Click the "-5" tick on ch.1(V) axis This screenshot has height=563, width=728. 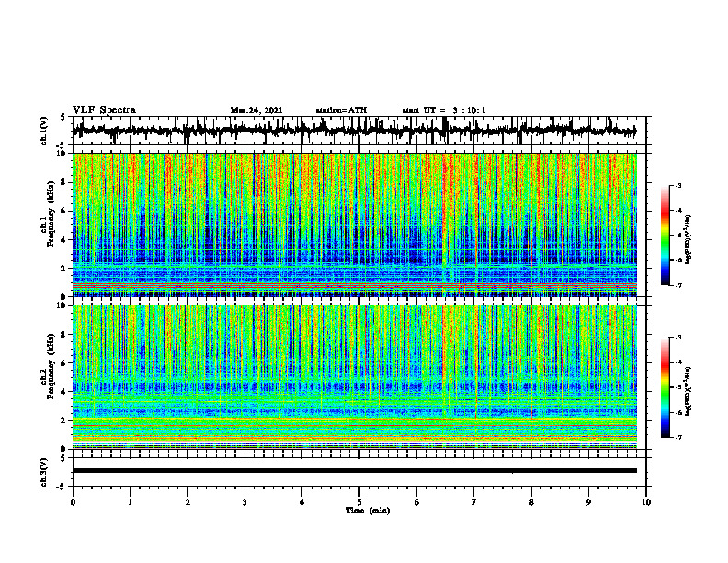click(x=61, y=145)
